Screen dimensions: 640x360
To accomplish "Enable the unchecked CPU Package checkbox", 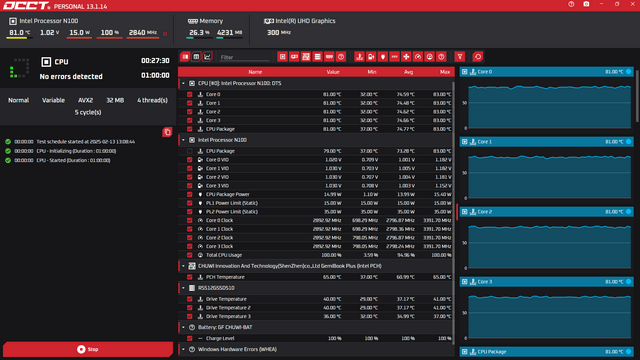I will [x=189, y=151].
